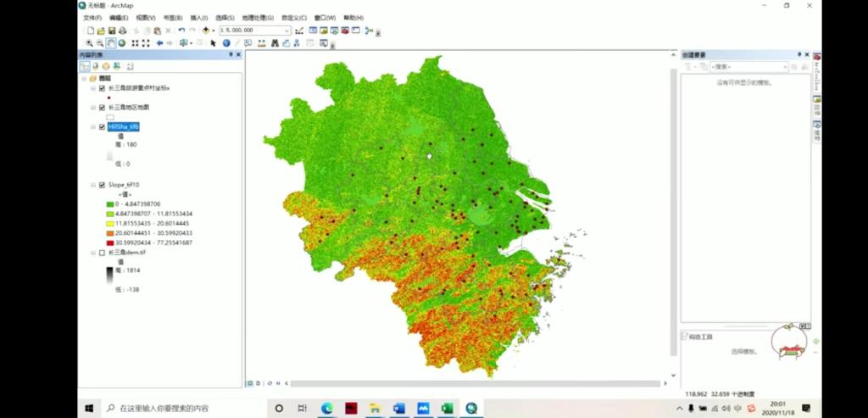Select the HillSha_tif6 layer name
Screen dimensions: 868x418
point(123,127)
